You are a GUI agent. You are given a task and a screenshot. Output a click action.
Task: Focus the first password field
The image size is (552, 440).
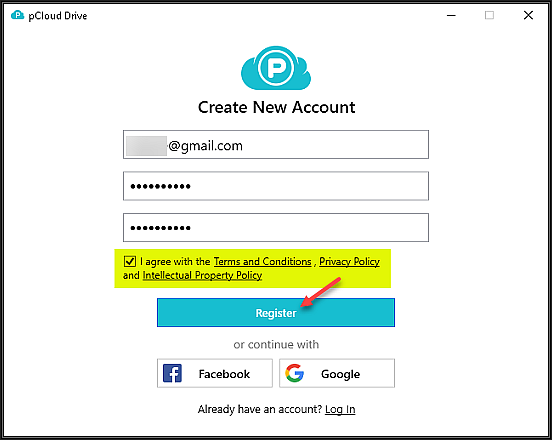pyautogui.click(x=276, y=186)
